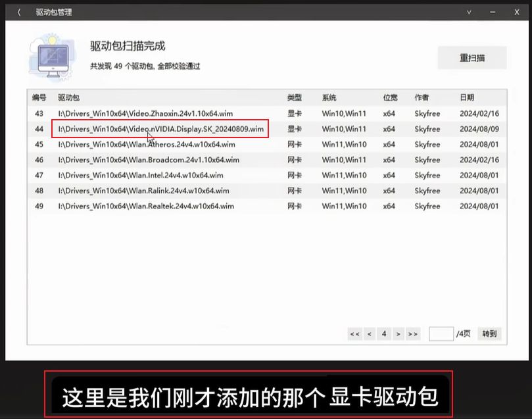Click the 转到 go-to button
The width and height of the screenshot is (532, 419).
(489, 334)
